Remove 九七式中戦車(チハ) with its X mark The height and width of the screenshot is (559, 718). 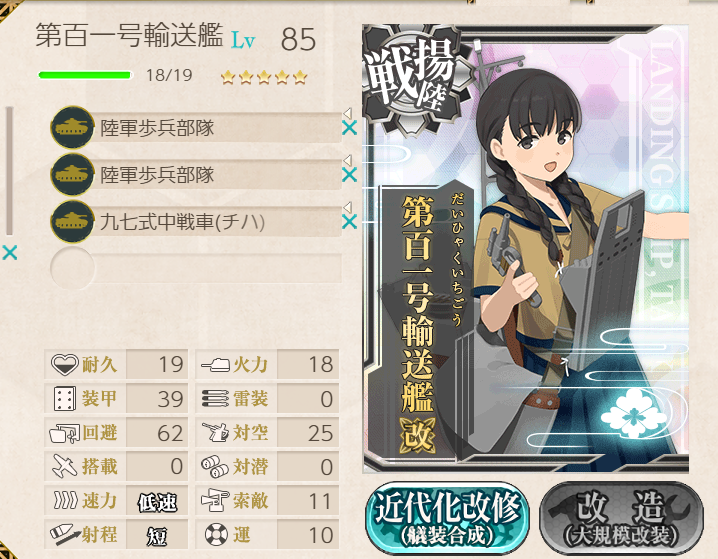tap(349, 222)
